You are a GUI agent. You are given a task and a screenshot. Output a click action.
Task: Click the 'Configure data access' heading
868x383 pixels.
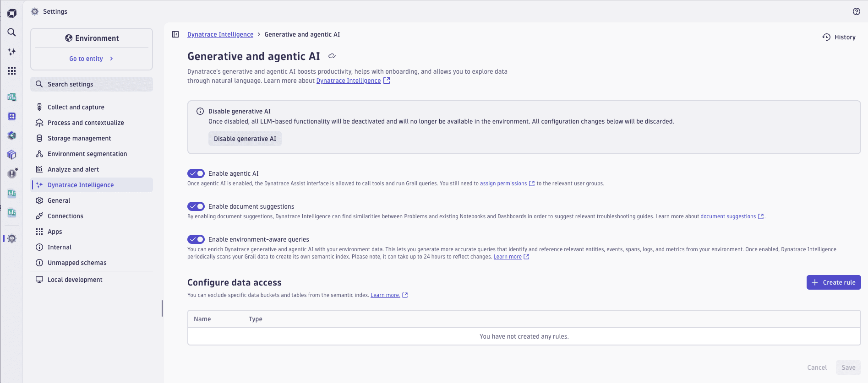click(x=235, y=282)
